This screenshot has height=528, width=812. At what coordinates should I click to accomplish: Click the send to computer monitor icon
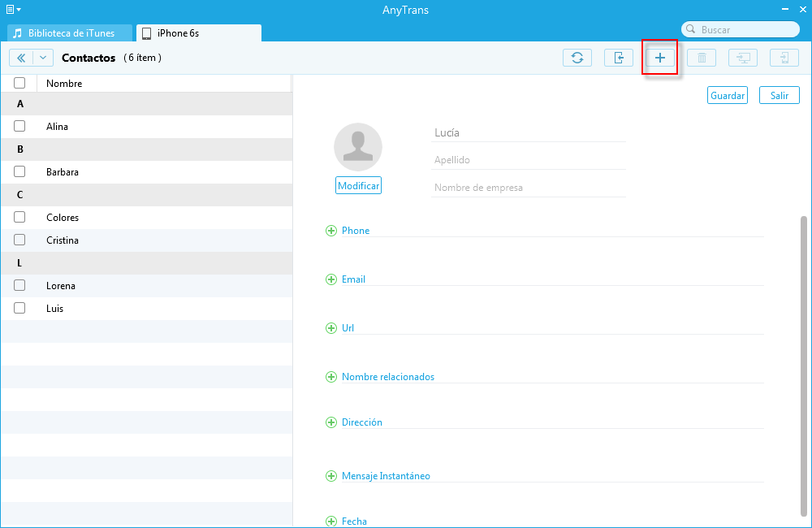point(743,58)
